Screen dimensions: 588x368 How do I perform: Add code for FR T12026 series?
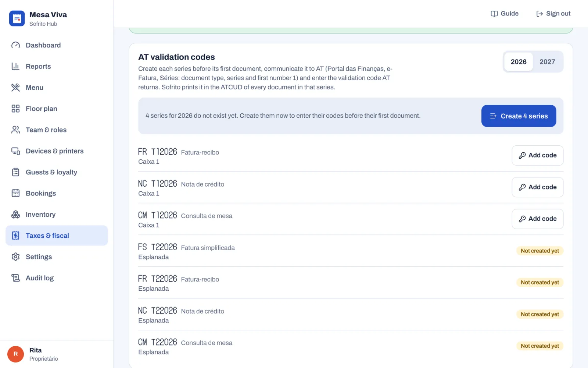(x=537, y=155)
